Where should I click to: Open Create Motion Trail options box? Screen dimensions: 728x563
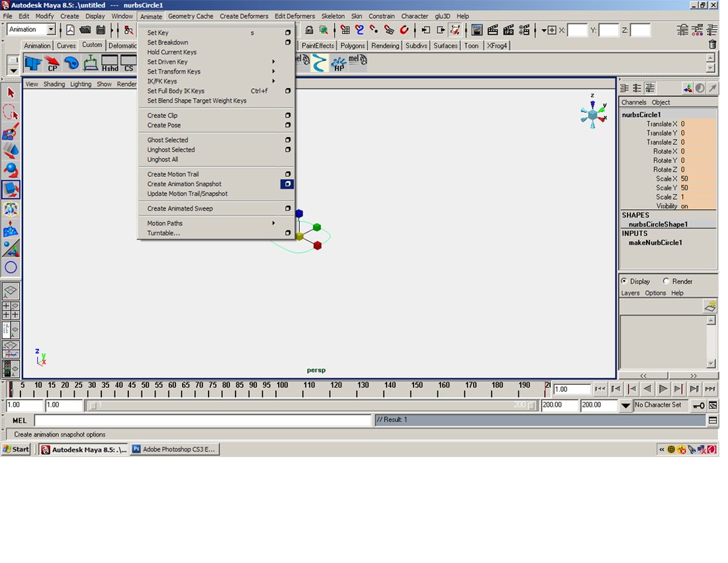pyautogui.click(x=288, y=174)
